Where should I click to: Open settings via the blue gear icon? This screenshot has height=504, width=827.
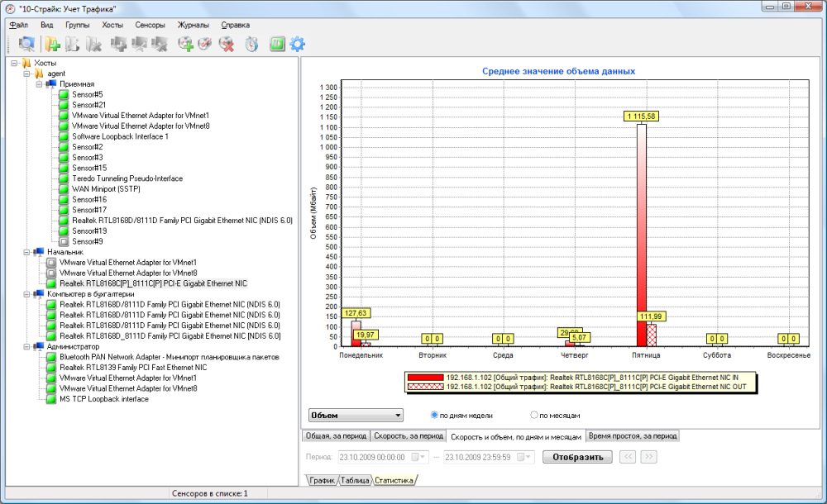(x=298, y=45)
